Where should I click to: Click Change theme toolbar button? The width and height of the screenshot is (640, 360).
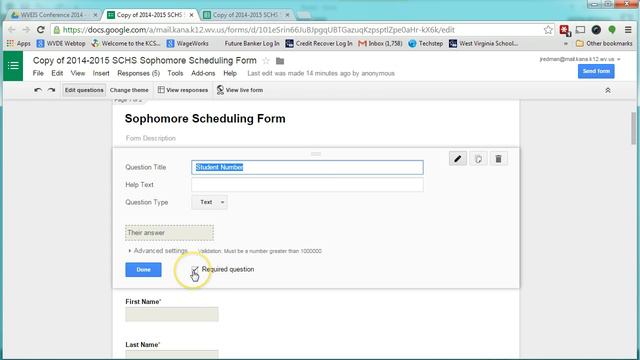[x=129, y=90]
